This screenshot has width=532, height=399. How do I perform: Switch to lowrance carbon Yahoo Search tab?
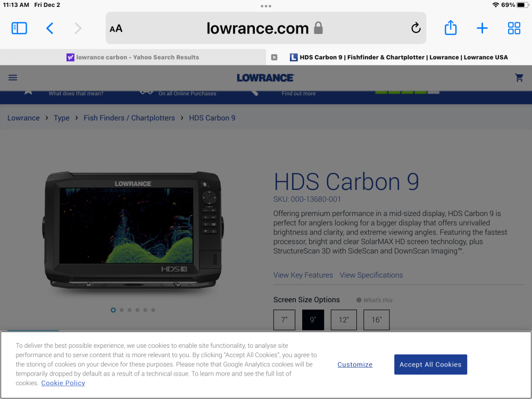[x=133, y=57]
